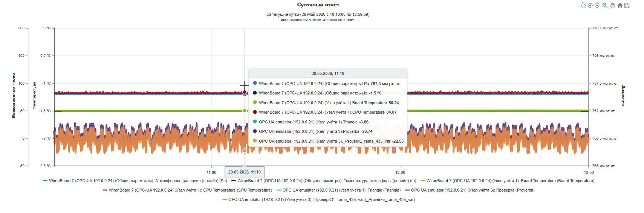Select the hand panning tool
This screenshot has width=644, height=213.
pos(612,5)
